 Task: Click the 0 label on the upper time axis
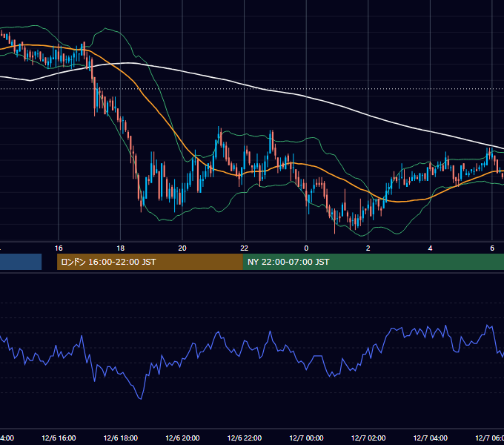[306, 248]
